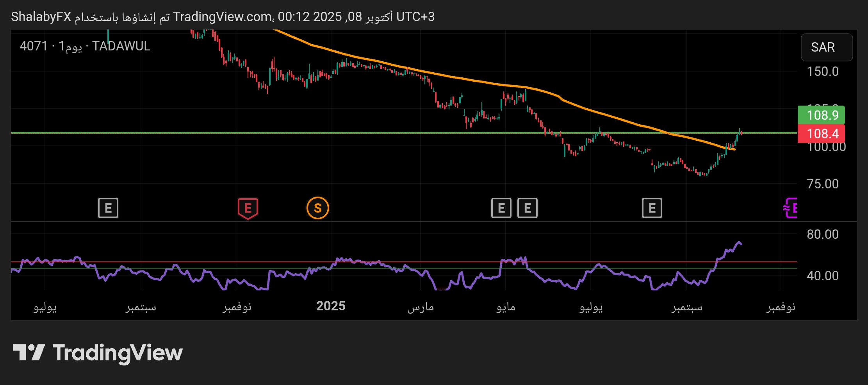The width and height of the screenshot is (868, 385).
Task: Click the gray E marker after يوليو 2025
Action: coord(652,208)
